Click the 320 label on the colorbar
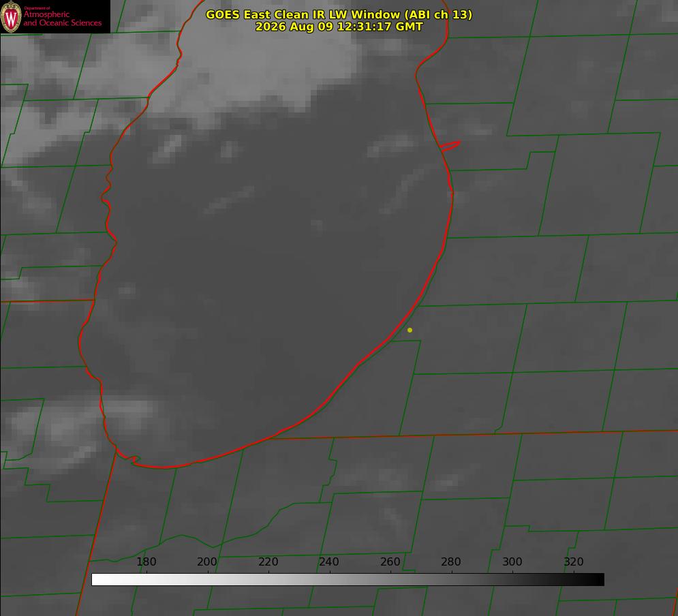 [x=574, y=561]
